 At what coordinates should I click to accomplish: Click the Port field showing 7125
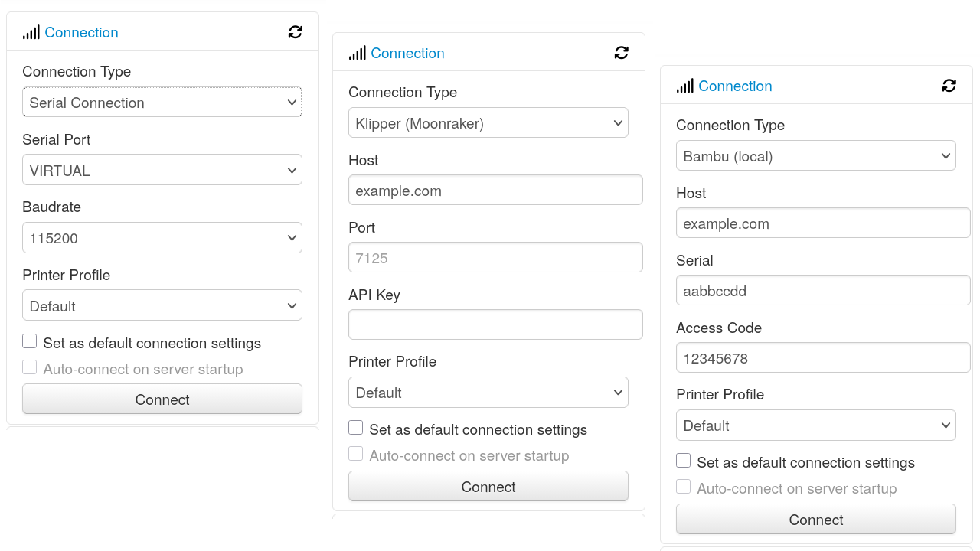click(x=495, y=258)
